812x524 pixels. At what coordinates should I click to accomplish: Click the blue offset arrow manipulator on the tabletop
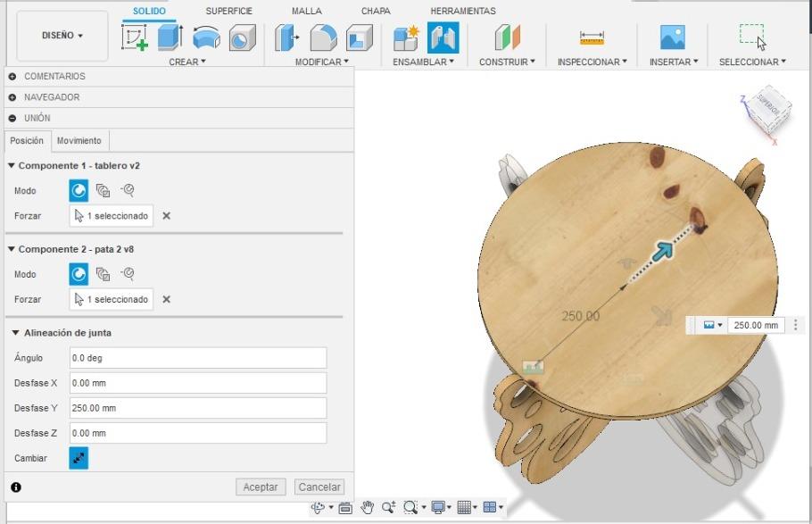click(x=662, y=250)
